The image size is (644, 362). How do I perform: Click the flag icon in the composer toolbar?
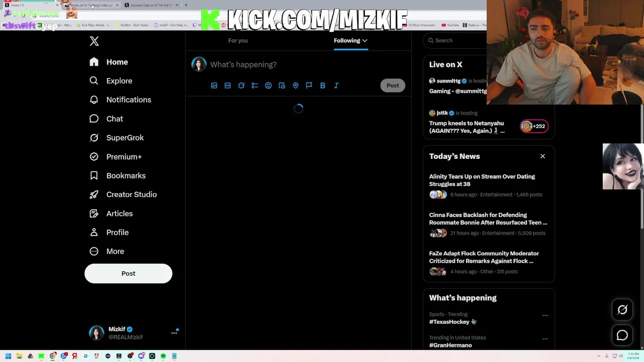(x=309, y=85)
